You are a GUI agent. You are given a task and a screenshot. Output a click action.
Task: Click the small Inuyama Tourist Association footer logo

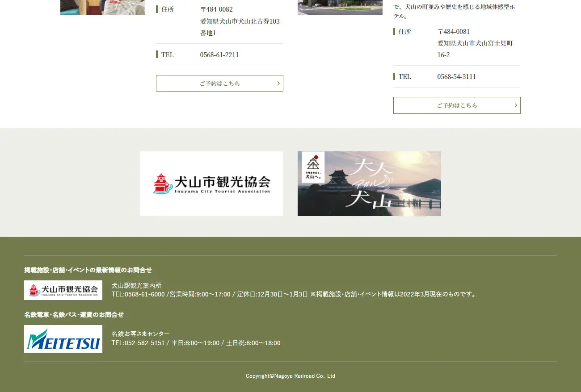click(x=63, y=290)
